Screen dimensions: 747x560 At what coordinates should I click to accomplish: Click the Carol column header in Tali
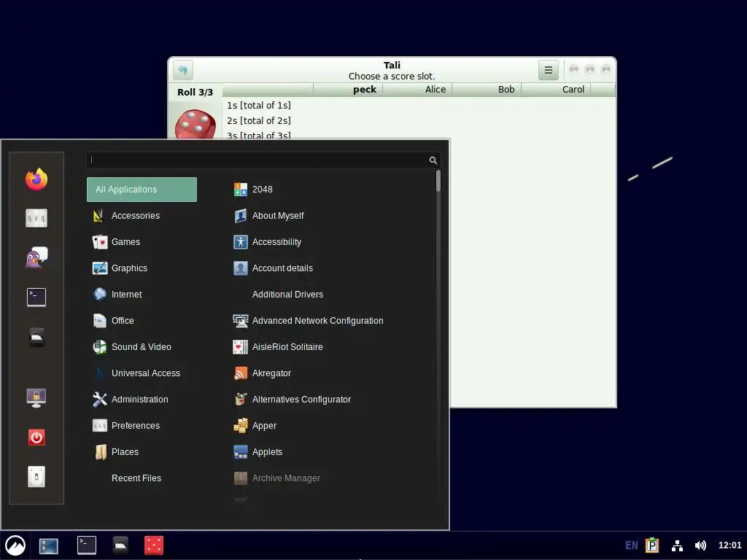coord(556,90)
